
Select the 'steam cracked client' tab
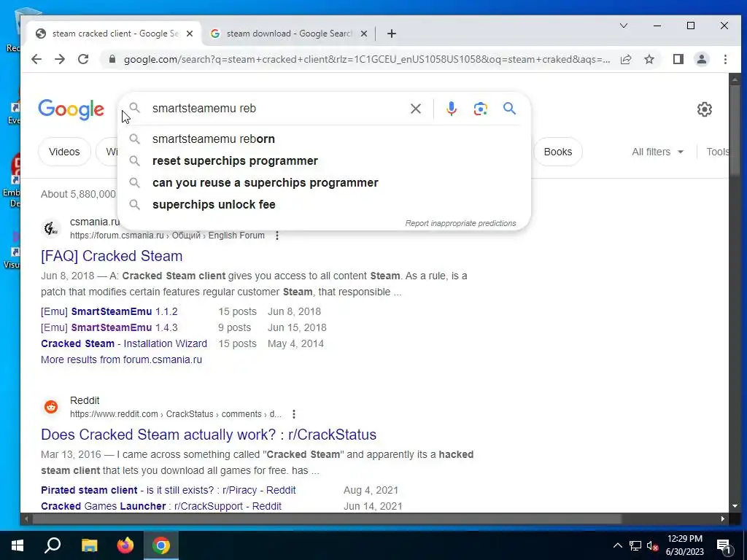pos(115,34)
